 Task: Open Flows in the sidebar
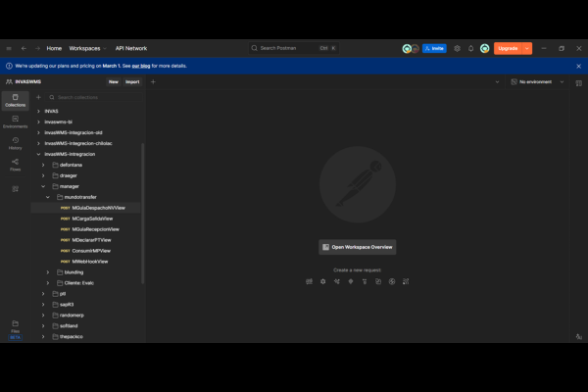click(x=16, y=165)
